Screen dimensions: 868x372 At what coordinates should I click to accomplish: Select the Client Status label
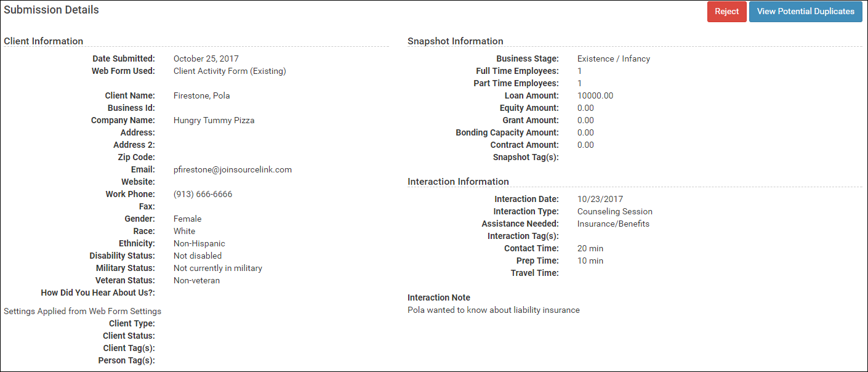point(129,336)
